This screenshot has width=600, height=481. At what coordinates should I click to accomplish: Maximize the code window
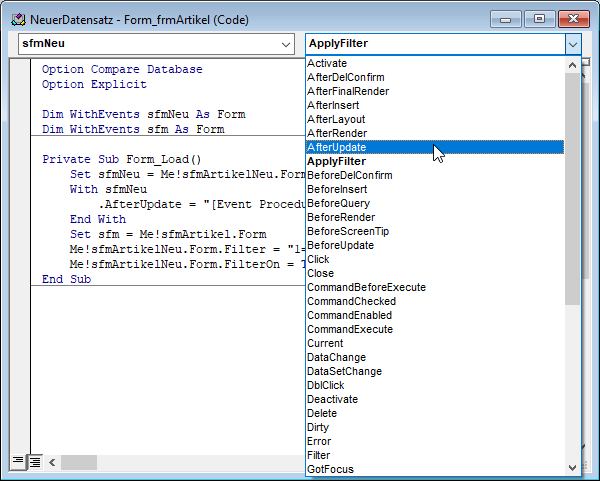click(539, 19)
